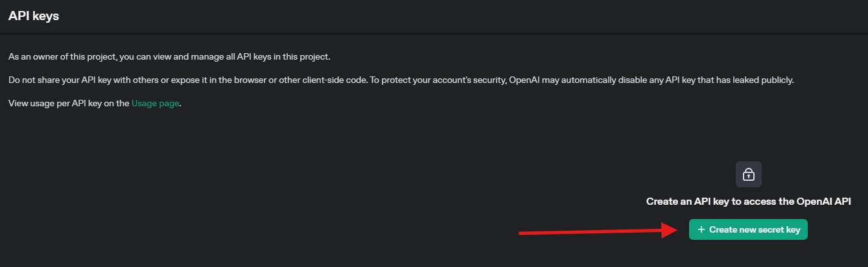Click the API keys page heading

[x=34, y=16]
